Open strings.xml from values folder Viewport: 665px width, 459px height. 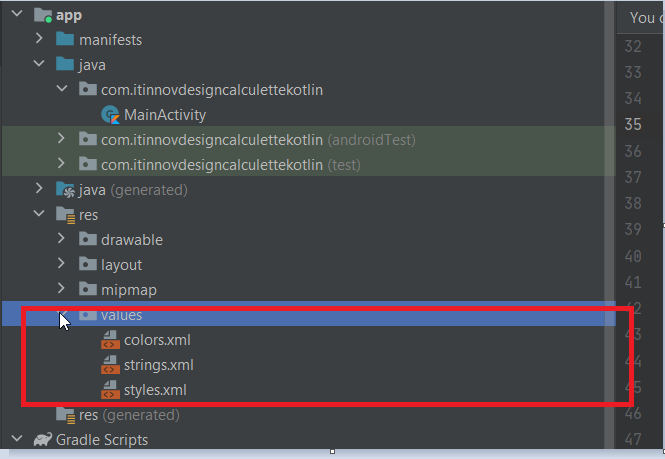[x=159, y=365]
